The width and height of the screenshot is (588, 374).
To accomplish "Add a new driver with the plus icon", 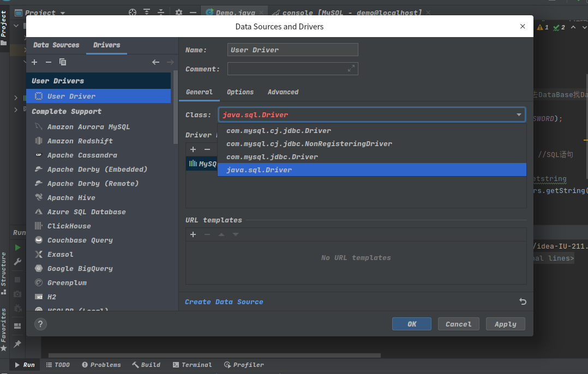I will click(34, 63).
